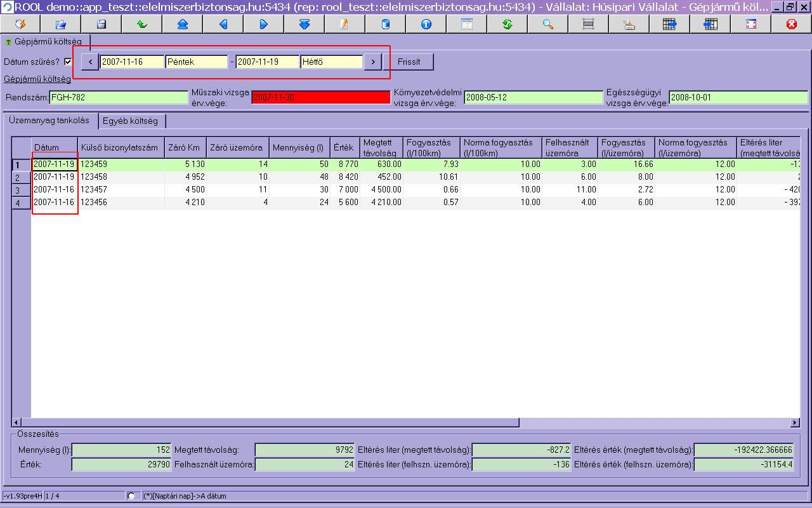
Task: Click the green undo arrow icon
Action: tap(142, 24)
